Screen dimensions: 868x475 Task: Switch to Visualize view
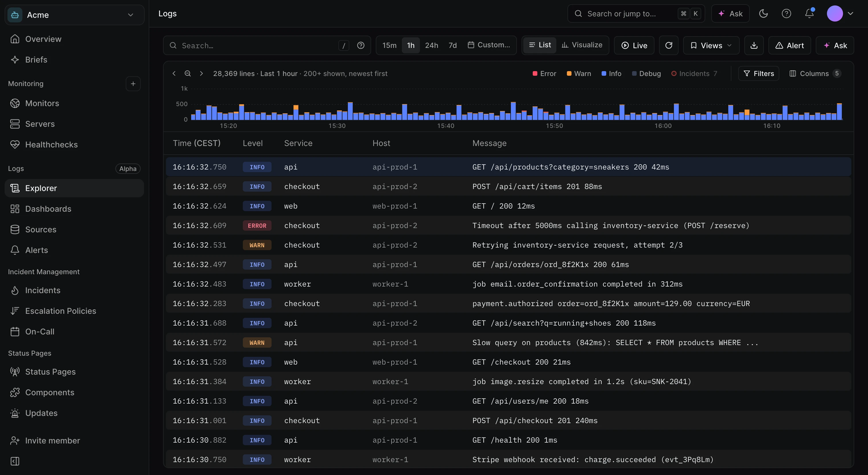coord(582,45)
